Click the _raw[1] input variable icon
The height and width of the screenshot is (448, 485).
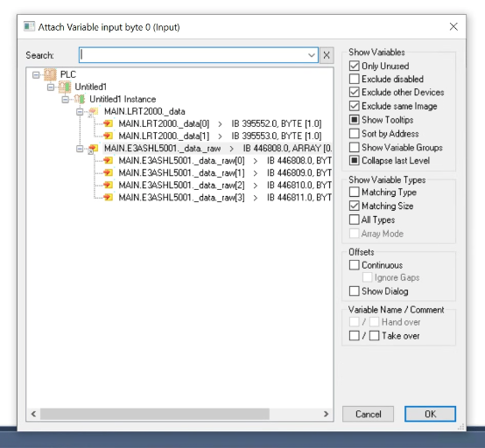[108, 173]
